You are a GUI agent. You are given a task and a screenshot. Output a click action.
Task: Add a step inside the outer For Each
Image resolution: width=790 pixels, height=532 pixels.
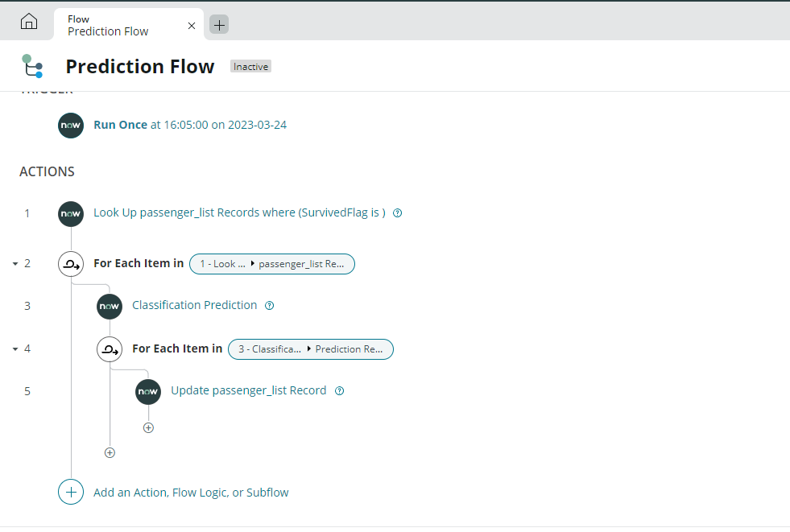[110, 453]
